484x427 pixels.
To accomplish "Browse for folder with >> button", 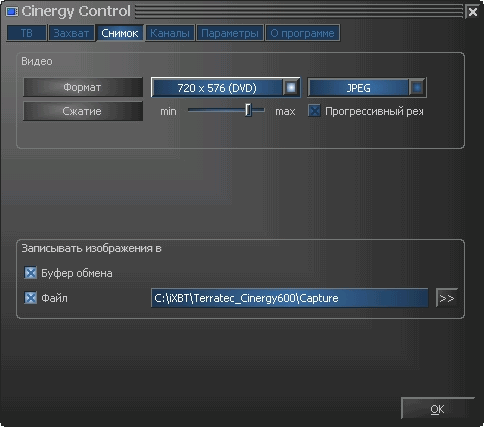I will [x=447, y=298].
